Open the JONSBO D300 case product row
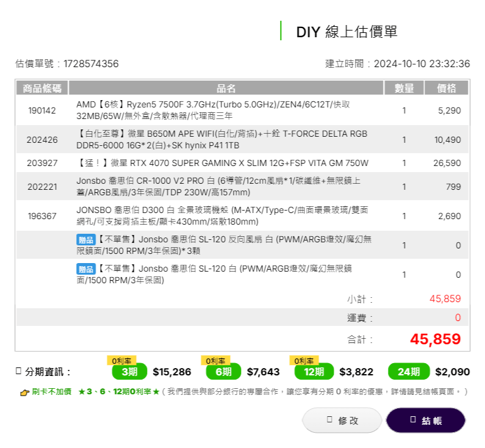This screenshot has height=448, width=485. click(x=222, y=215)
